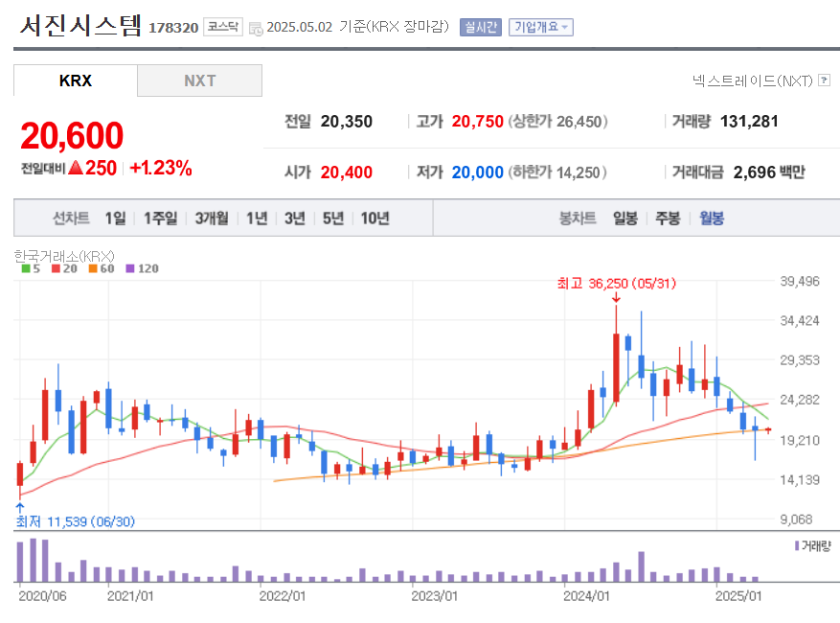Screen dimensions: 840x623
Task: Click the 하한가 14,250 lower-limit text
Action: (557, 173)
